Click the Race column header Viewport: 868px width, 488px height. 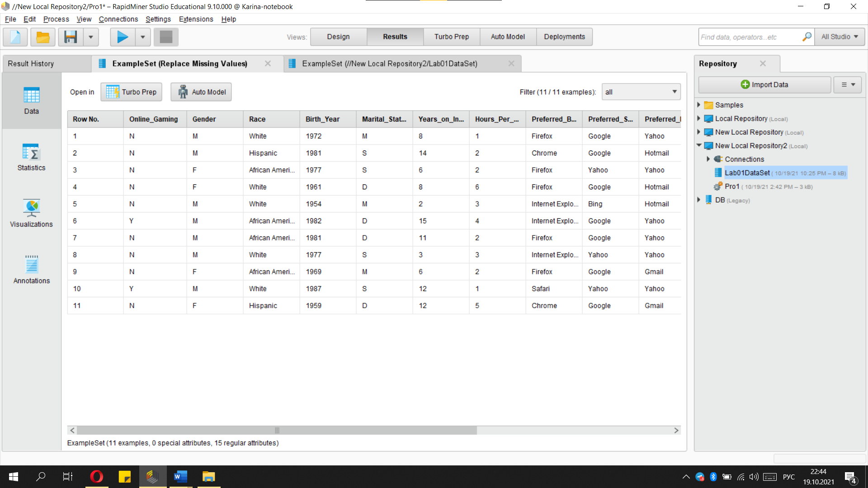point(271,119)
